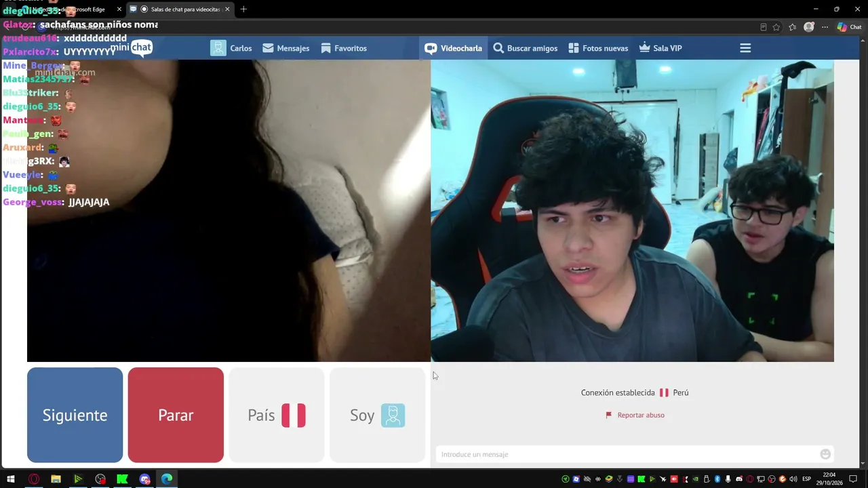The height and width of the screenshot is (488, 868).
Task: Open the Carlos profile menu
Action: coord(231,48)
